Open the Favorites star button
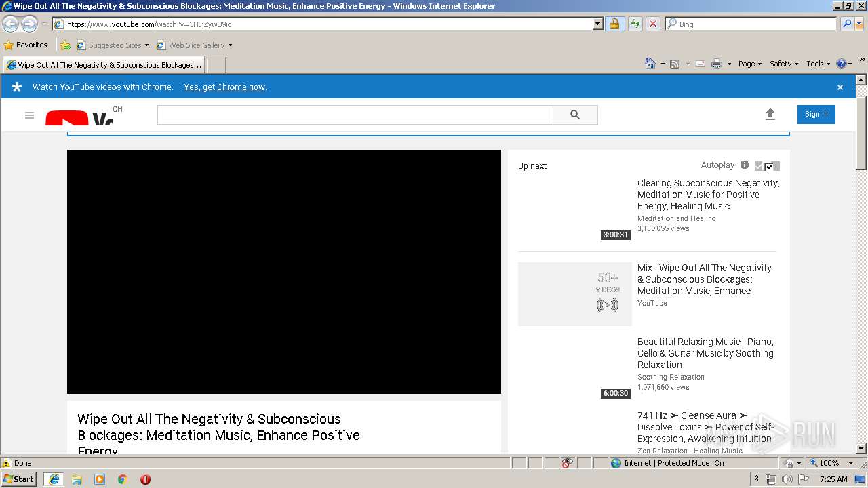Image resolution: width=868 pixels, height=488 pixels. click(x=26, y=45)
